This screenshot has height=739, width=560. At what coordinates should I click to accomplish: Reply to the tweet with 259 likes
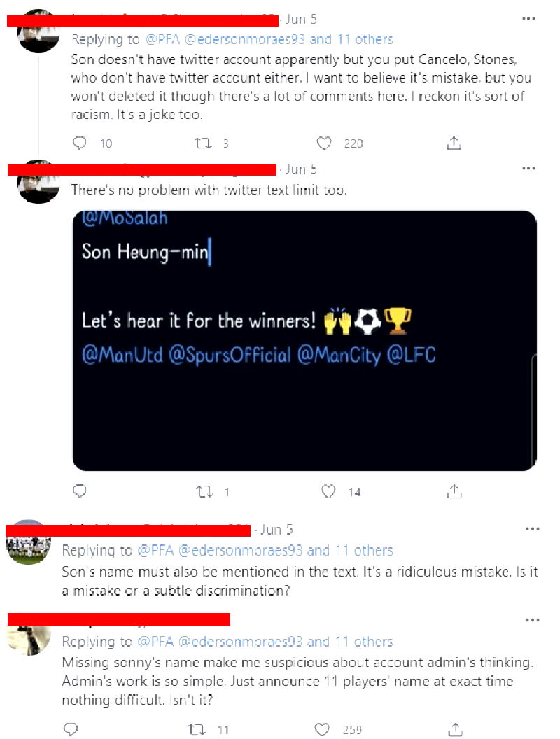point(70,729)
